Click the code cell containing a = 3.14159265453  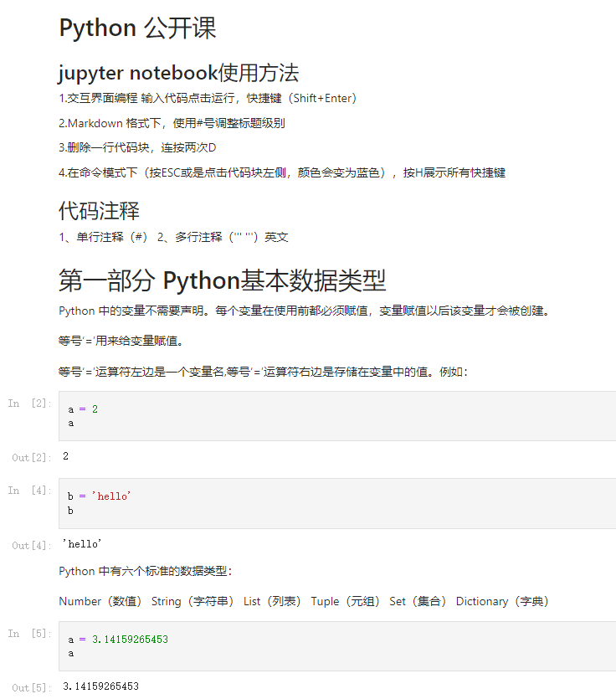coord(337,646)
